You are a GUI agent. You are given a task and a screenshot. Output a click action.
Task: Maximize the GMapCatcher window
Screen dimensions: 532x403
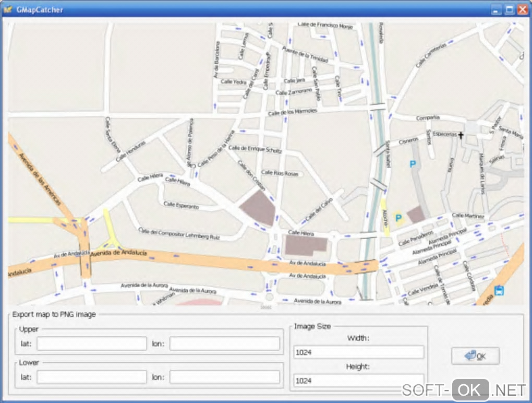(x=509, y=9)
